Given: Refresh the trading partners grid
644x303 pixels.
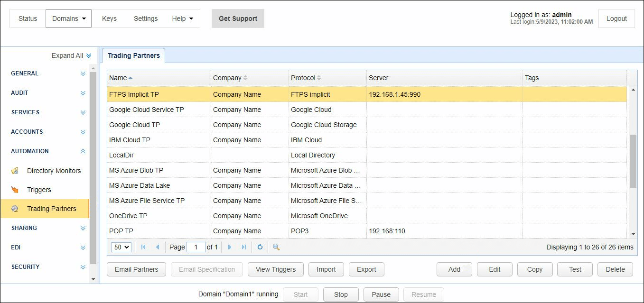Looking at the screenshot, I should [260, 247].
